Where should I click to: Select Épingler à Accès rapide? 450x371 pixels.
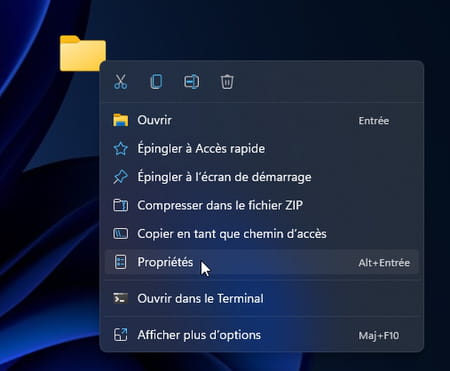[262, 149]
